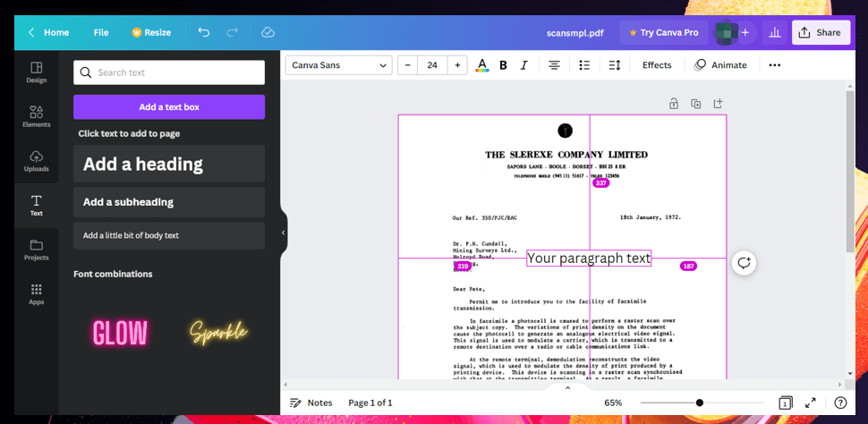Open text Effects panel
The image size is (868, 424).
coord(657,65)
